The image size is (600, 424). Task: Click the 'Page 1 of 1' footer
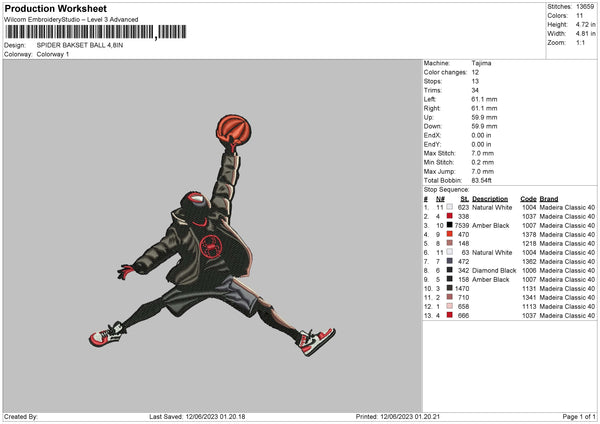click(x=579, y=416)
